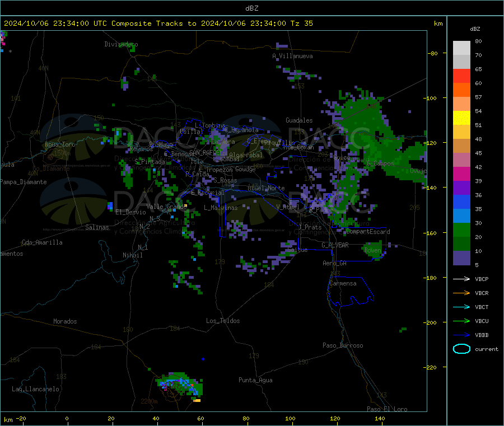
Task: Select the bright green 20 dBZ color swatch
Action: (461, 230)
